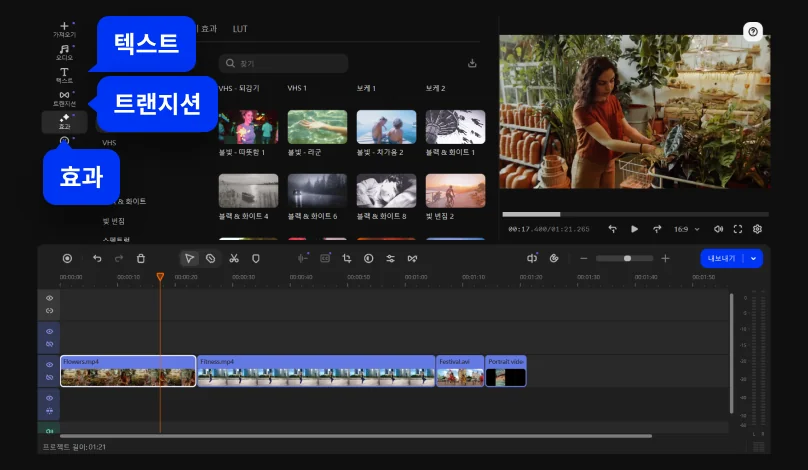Play the preview video
The height and width of the screenshot is (470, 808).
click(634, 229)
